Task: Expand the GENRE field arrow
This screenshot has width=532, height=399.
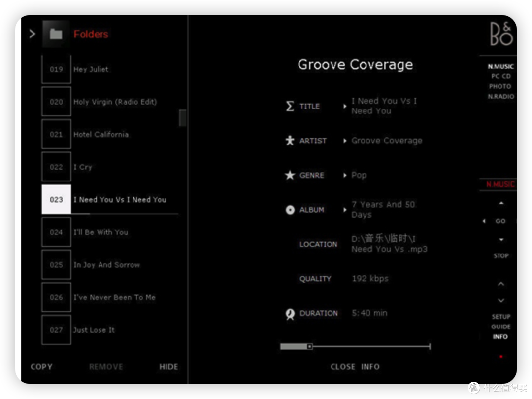Action: [345, 175]
